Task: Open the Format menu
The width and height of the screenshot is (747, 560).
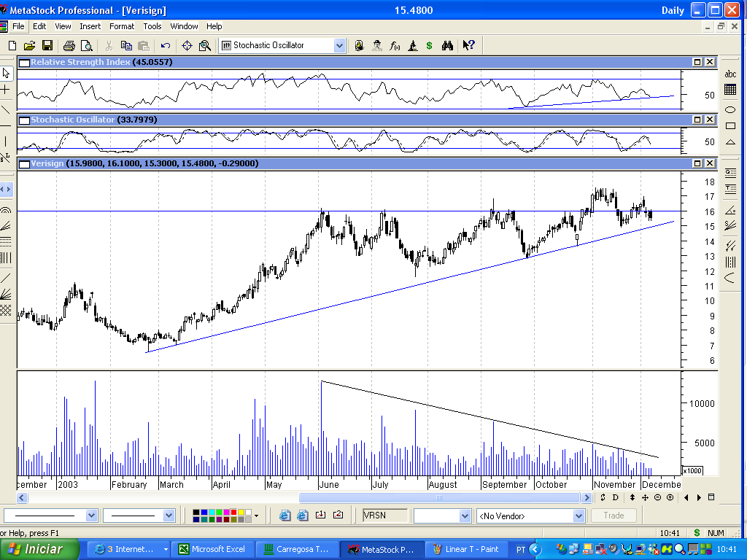Action: (122, 26)
